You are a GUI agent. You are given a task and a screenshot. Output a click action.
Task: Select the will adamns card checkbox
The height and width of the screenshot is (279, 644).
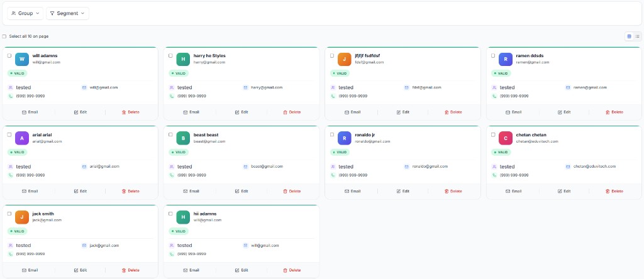click(9, 56)
